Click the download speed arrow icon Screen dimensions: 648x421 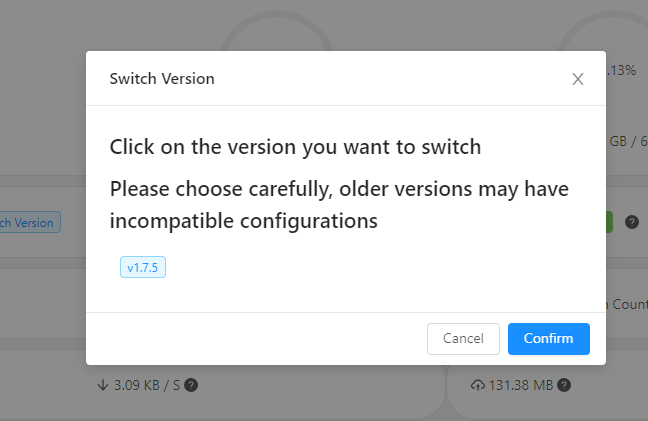coord(102,385)
